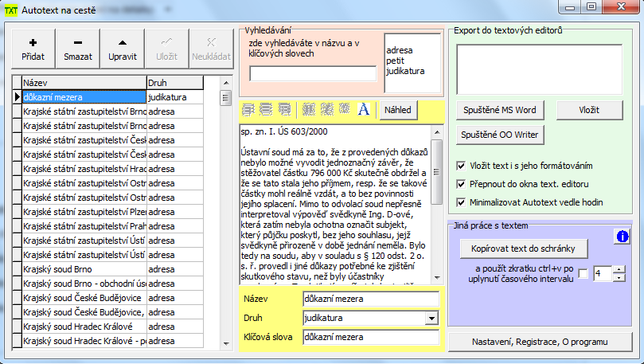Click 'Kopírovat text do schránky' button
Viewport: 644px width, 364px height.
(x=524, y=249)
